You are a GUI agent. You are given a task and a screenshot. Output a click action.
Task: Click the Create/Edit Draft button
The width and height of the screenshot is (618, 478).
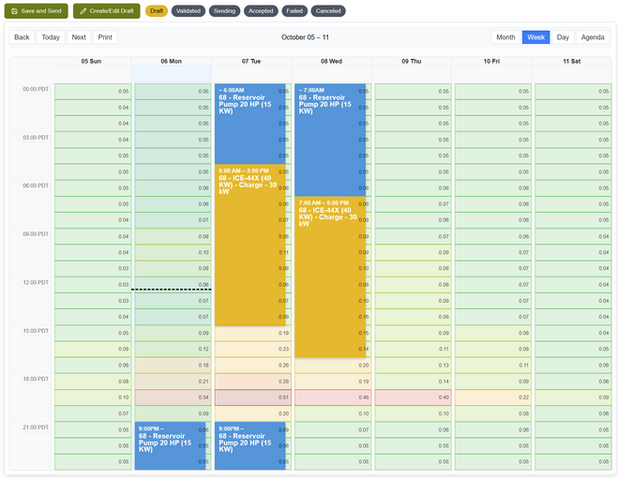click(106, 11)
